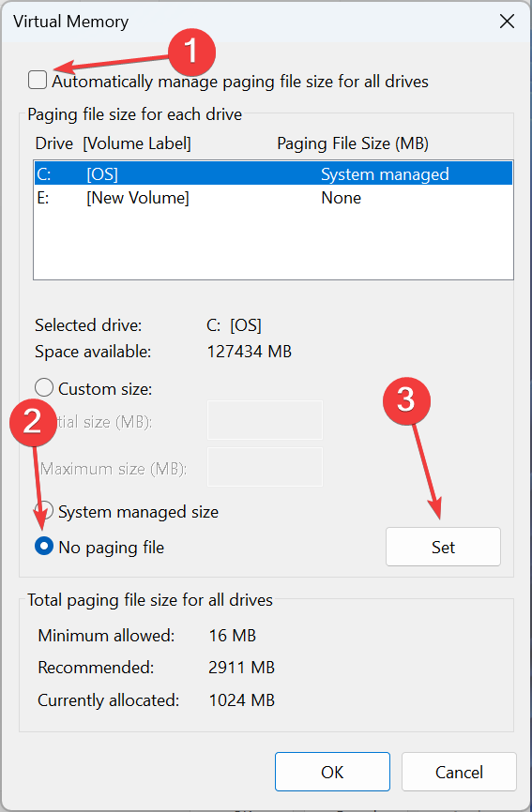The image size is (532, 812).
Task: Click empty area of drive list
Action: 273,245
